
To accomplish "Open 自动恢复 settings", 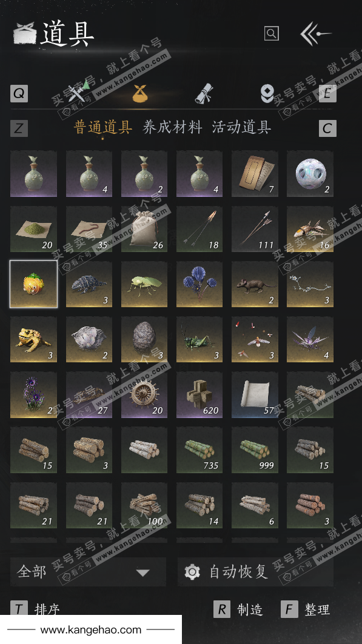I will (x=255, y=572).
